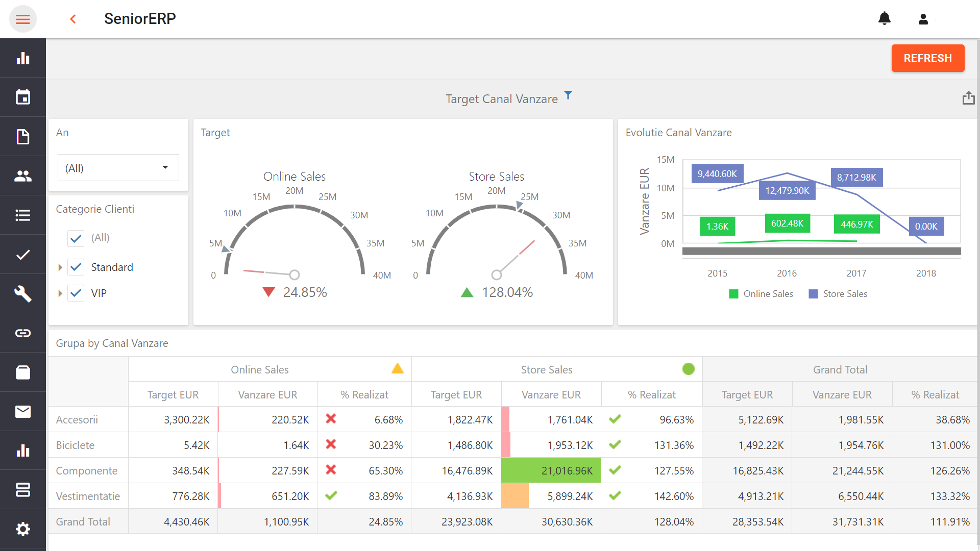Open the calendar sidebar icon

click(23, 97)
